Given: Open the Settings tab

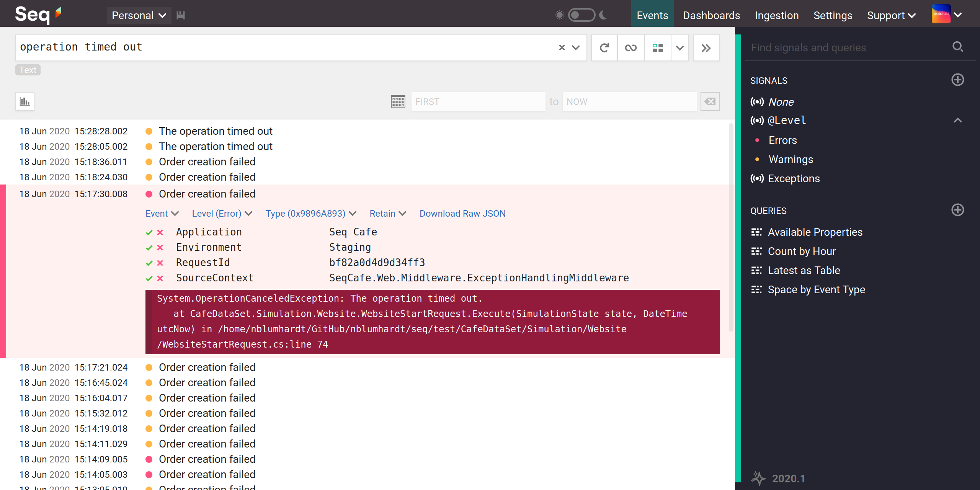Looking at the screenshot, I should point(833,15).
